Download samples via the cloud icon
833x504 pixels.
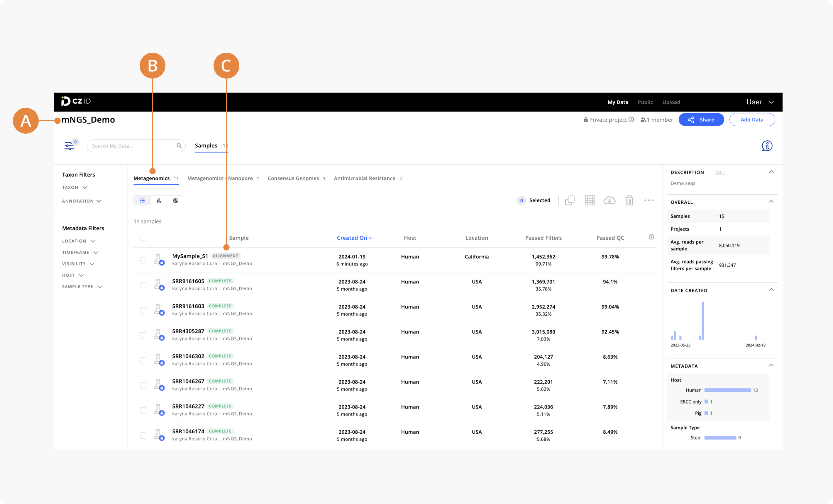(x=609, y=200)
